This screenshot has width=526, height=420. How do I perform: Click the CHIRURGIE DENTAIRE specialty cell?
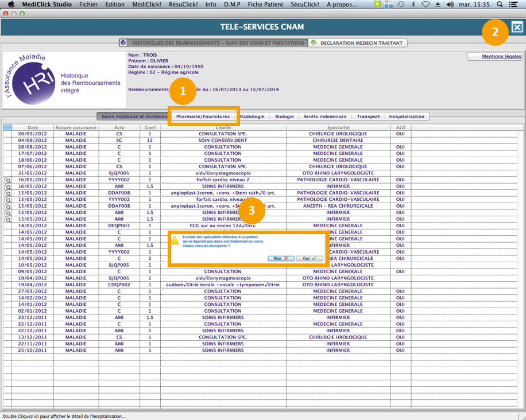pos(338,141)
